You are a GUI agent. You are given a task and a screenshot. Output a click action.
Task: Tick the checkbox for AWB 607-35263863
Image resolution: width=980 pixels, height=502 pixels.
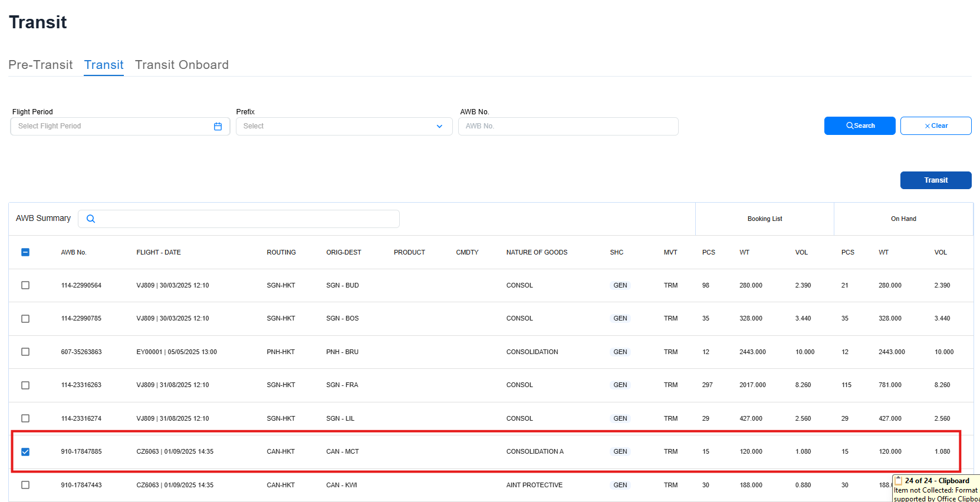pyautogui.click(x=25, y=352)
